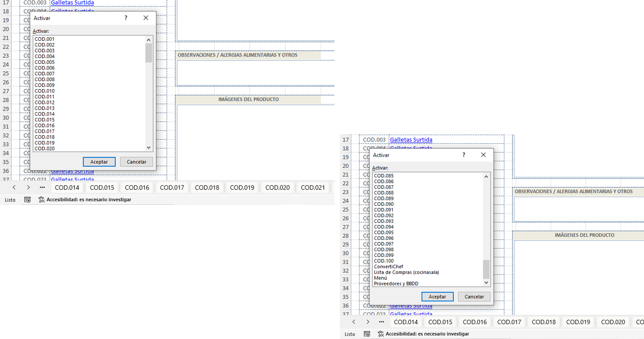644x339 pixels.
Task: Switch to the COD.014 sheet tab in left window
Action: (x=67, y=188)
